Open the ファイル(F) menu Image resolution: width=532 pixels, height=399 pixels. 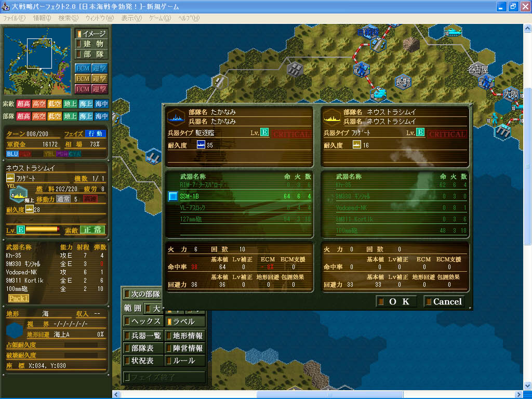point(14,18)
